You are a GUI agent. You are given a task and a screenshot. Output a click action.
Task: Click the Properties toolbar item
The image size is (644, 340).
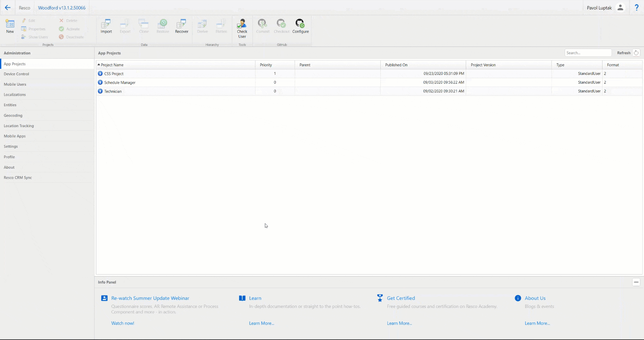tap(33, 29)
